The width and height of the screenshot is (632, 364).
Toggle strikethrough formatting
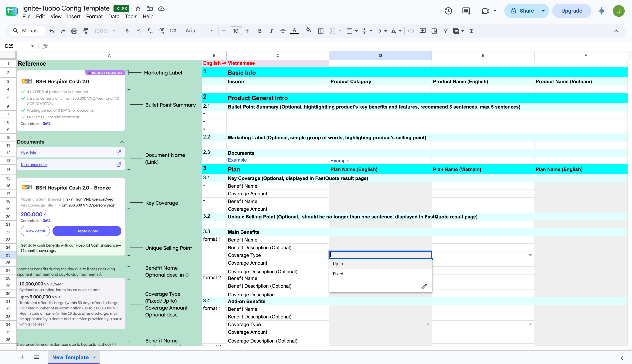coord(283,31)
